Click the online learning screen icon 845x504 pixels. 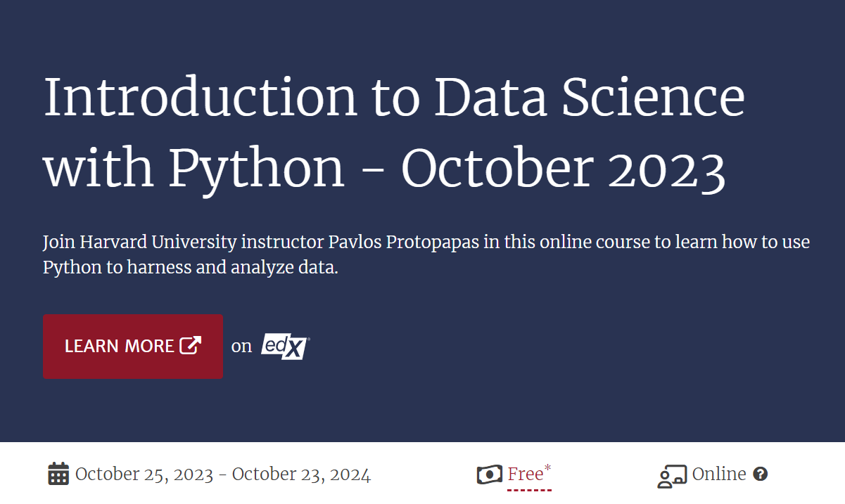point(672,476)
